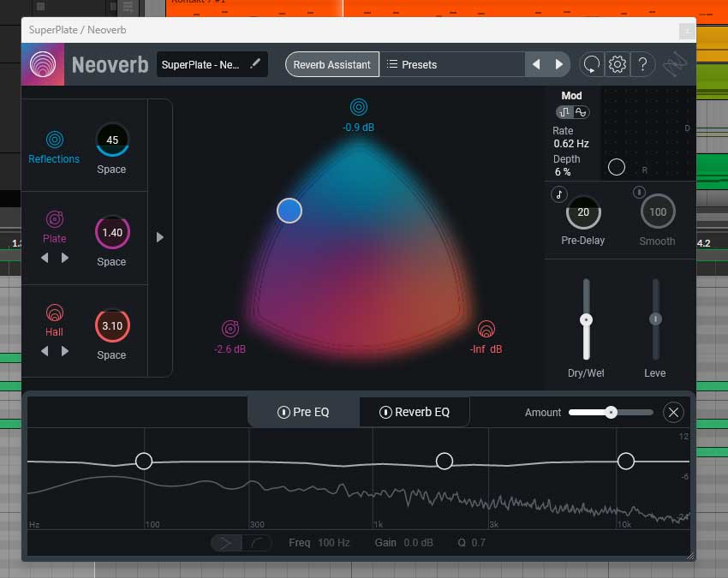
Task: Choose the shelf filter shape button
Action: pos(257,543)
